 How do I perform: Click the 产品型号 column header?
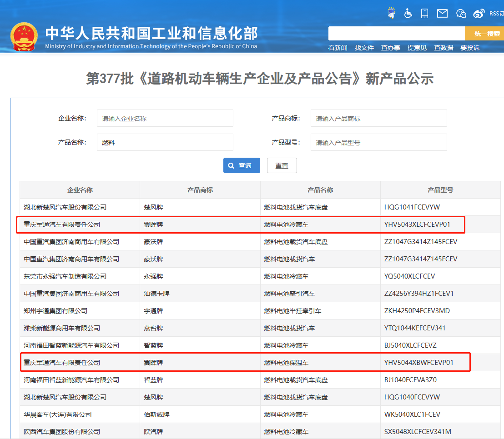(x=440, y=190)
